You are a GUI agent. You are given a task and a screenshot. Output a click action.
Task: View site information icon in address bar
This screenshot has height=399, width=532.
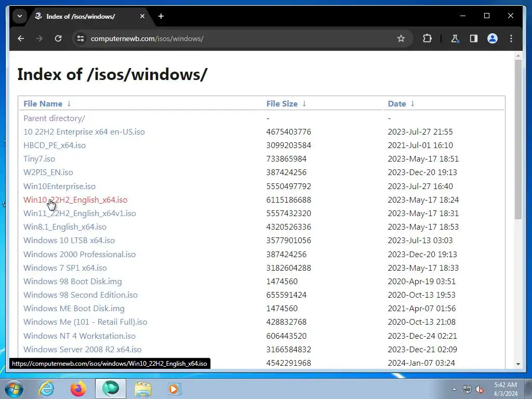coord(81,38)
